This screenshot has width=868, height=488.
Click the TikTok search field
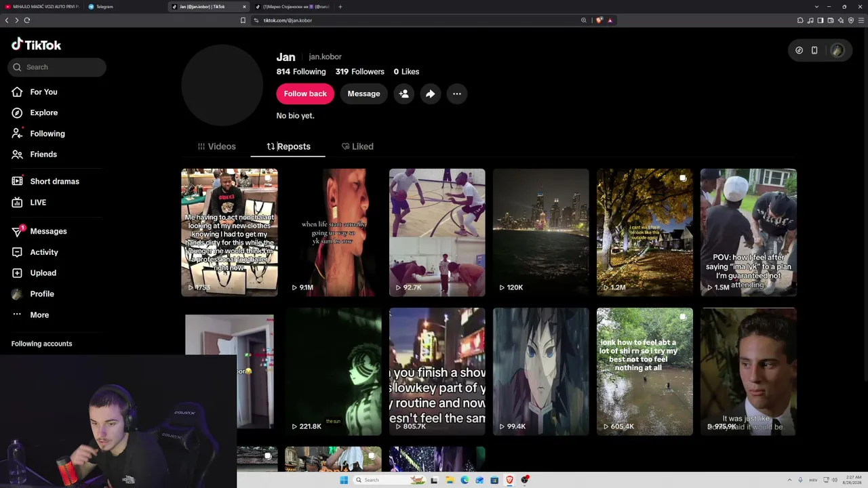[58, 67]
